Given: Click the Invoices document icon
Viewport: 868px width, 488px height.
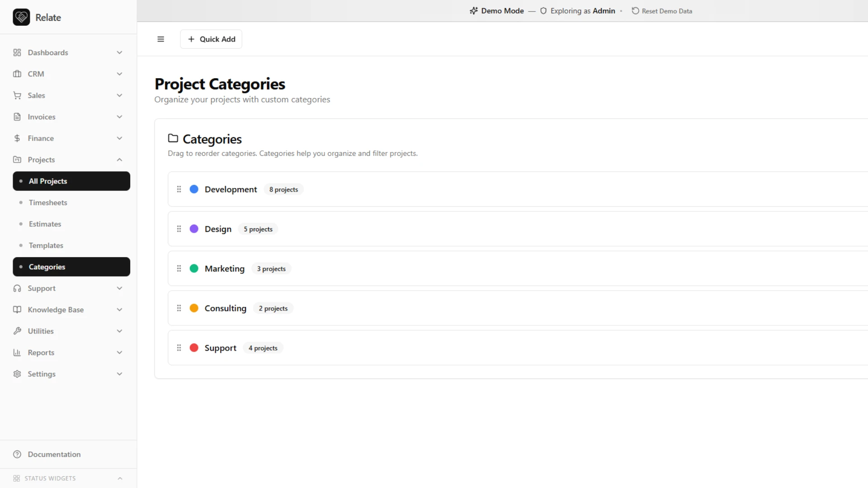Looking at the screenshot, I should coord(17,117).
